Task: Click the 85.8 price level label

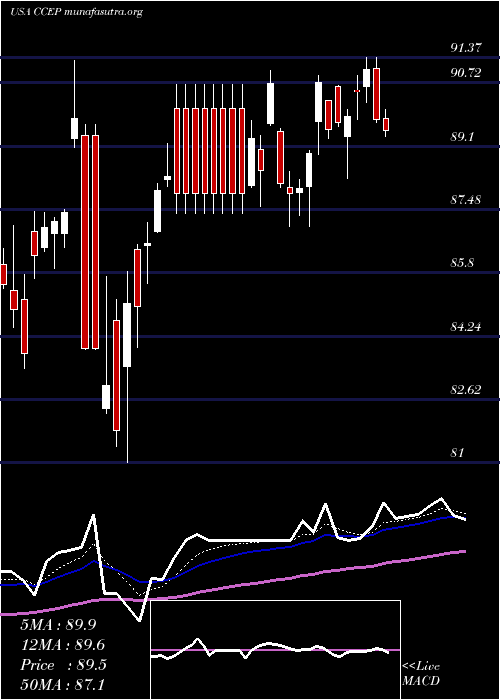Action: coord(462,263)
